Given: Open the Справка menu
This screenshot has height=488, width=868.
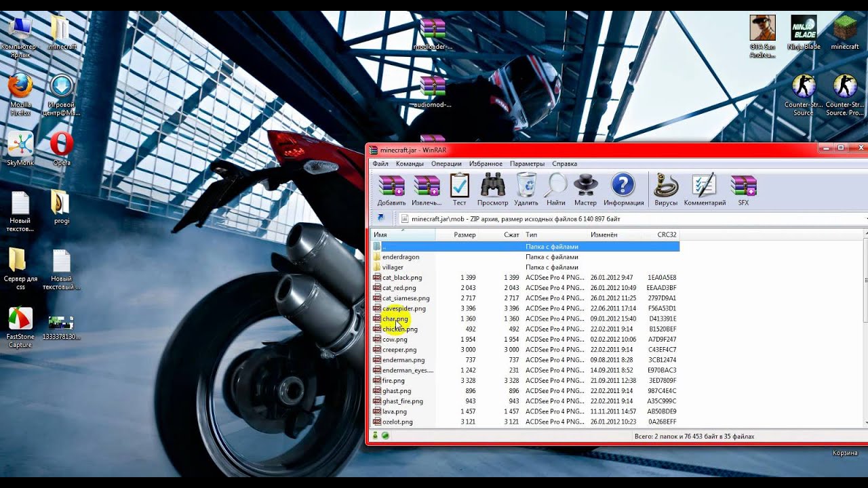Looking at the screenshot, I should pyautogui.click(x=564, y=163).
